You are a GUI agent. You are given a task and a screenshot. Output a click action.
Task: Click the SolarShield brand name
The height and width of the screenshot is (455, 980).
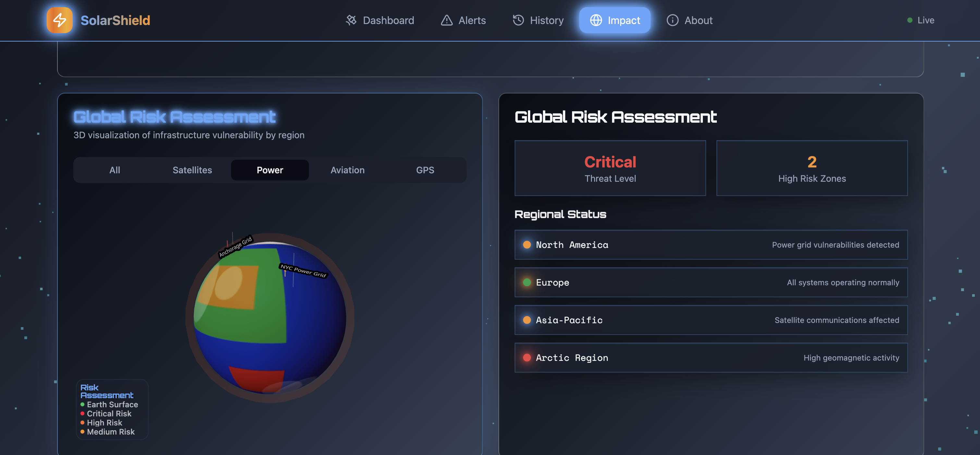pos(115,20)
